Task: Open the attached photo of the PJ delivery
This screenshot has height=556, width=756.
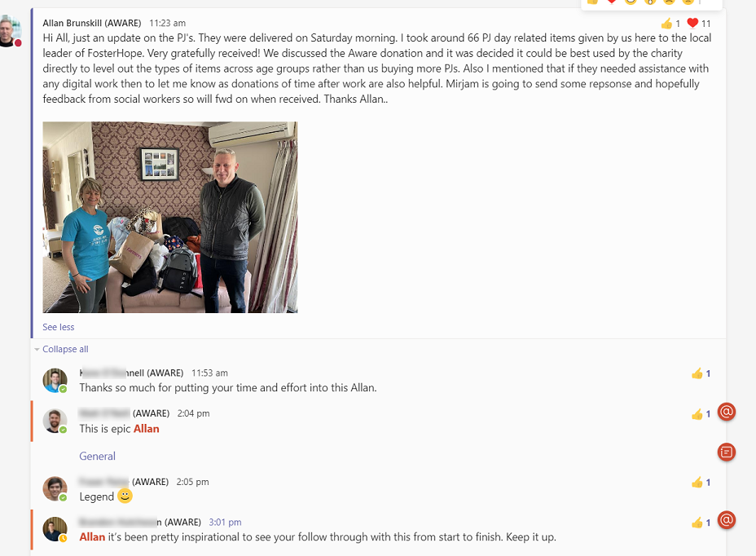Action: (170, 217)
